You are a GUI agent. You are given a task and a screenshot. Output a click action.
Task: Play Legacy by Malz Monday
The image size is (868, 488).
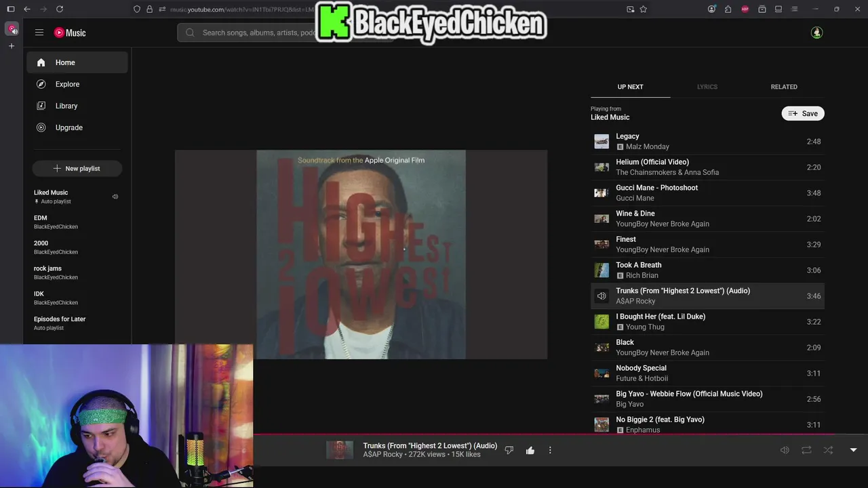point(707,141)
